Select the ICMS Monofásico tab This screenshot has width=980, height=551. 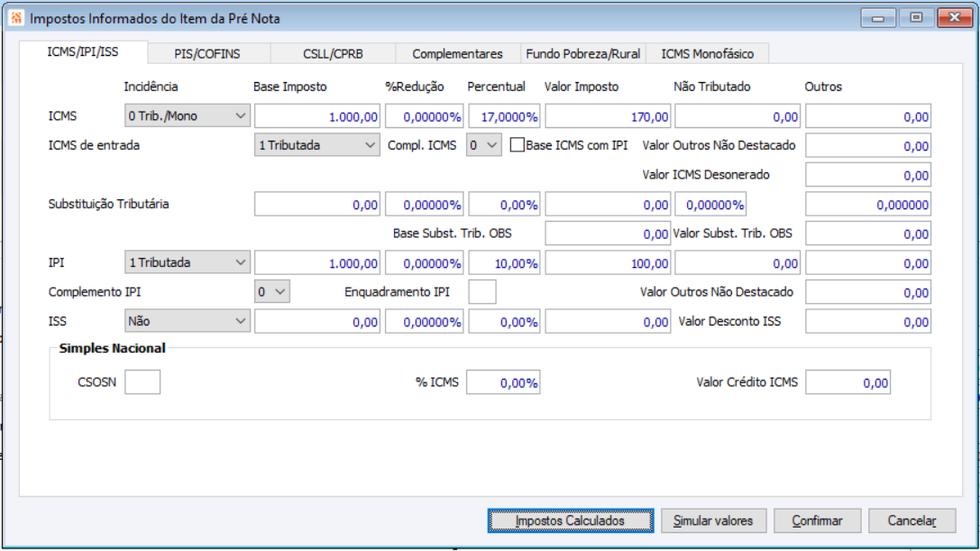pyautogui.click(x=708, y=54)
